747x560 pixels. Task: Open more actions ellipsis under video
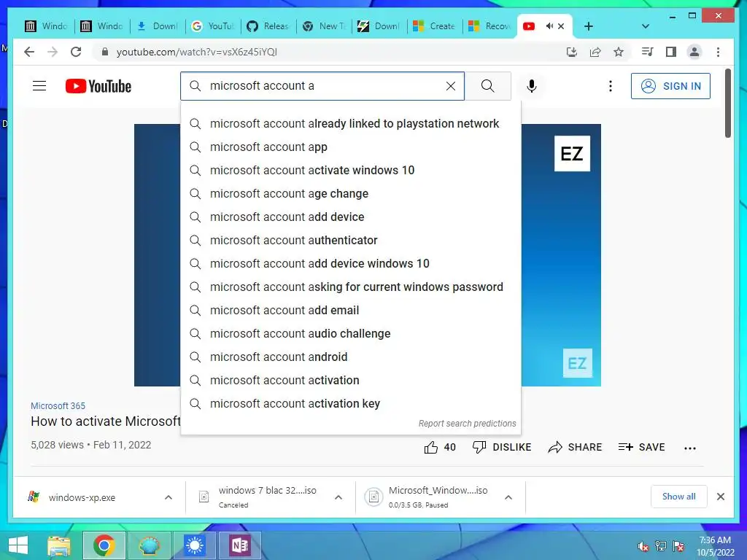pyautogui.click(x=690, y=448)
